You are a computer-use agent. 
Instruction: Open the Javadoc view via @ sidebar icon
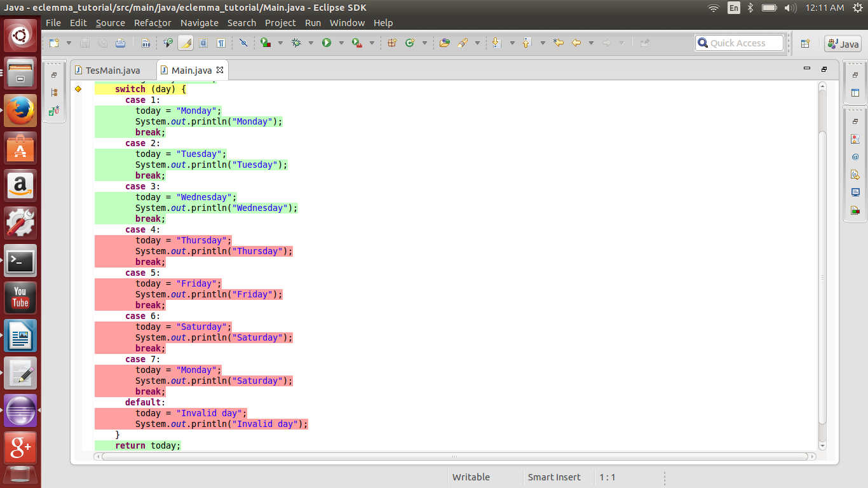[855, 158]
